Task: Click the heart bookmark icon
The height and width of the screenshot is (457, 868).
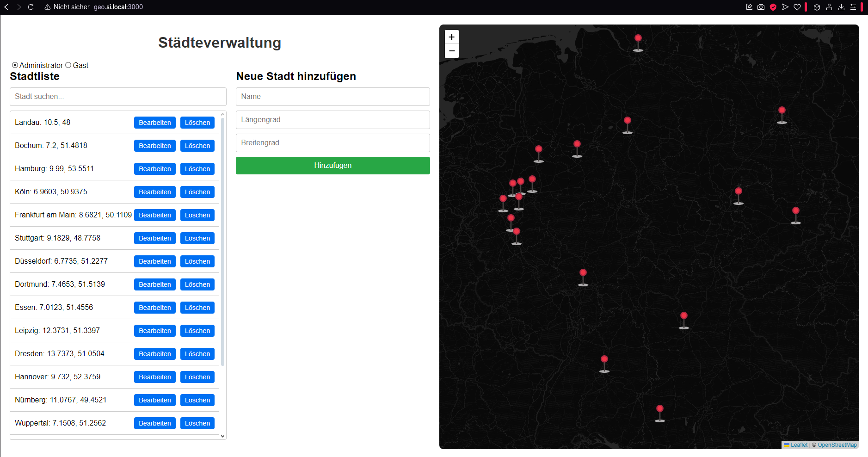Action: pyautogui.click(x=797, y=7)
